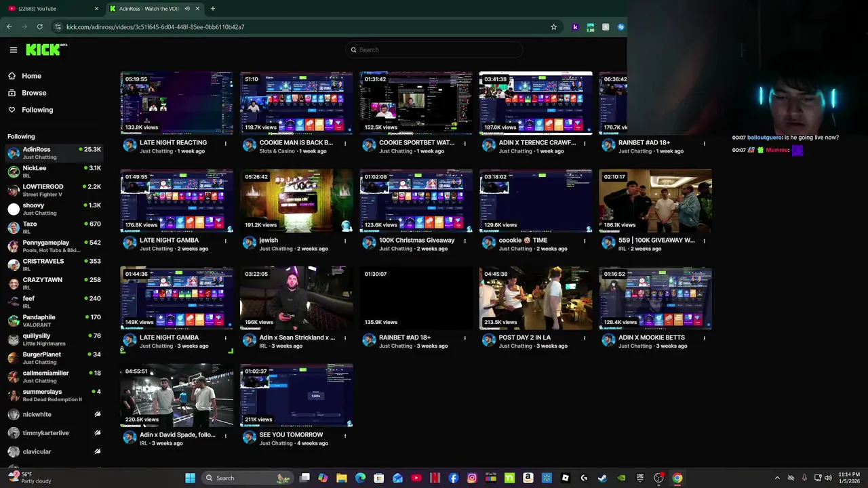Open Pennygameplay avatar in sidebar
The image size is (868, 488).
click(14, 246)
